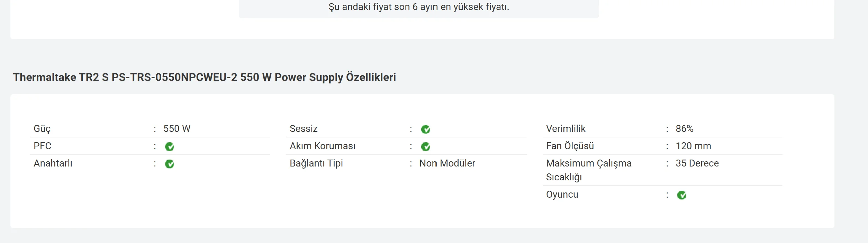Select the Thermaltake TR2 S Özellikleri heading
Image resolution: width=868 pixels, height=243 pixels.
[204, 77]
